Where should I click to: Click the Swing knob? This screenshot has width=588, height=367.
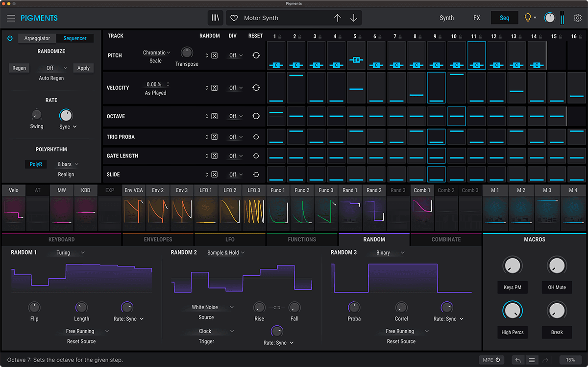[36, 115]
